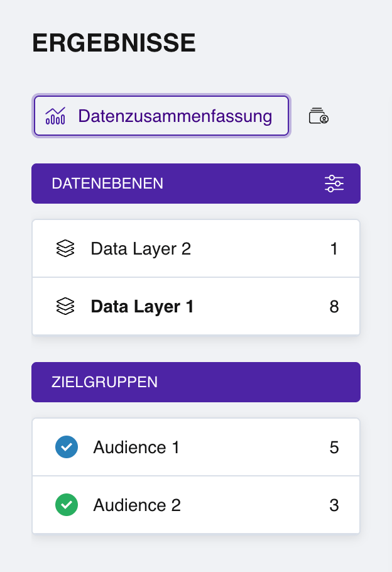Click the wallet user icon beside Datenzusammenfassung
This screenshot has height=572, width=392.
click(318, 116)
